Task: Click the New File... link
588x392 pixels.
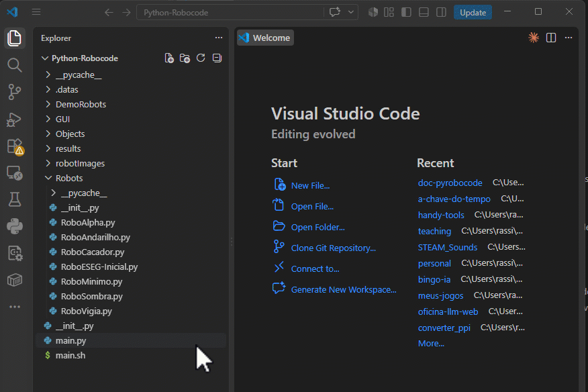Action: [x=310, y=186]
